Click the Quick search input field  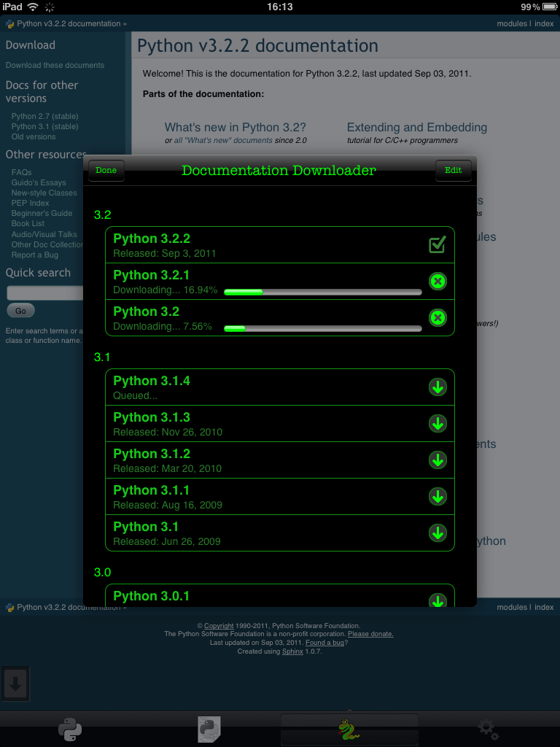coord(45,293)
